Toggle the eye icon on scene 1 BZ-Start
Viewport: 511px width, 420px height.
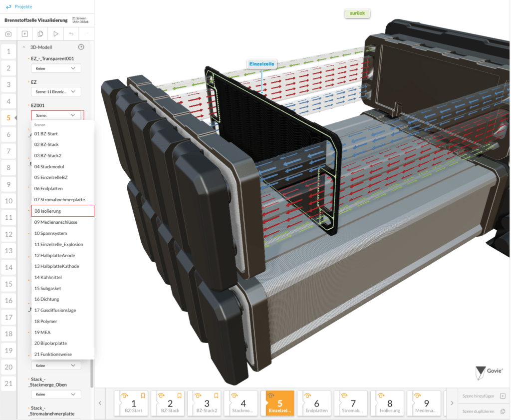125,396
